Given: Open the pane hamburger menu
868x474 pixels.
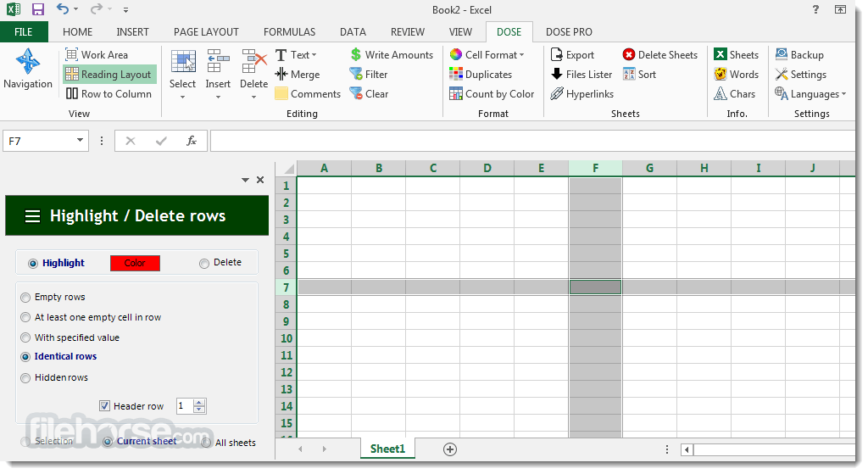Looking at the screenshot, I should point(33,216).
